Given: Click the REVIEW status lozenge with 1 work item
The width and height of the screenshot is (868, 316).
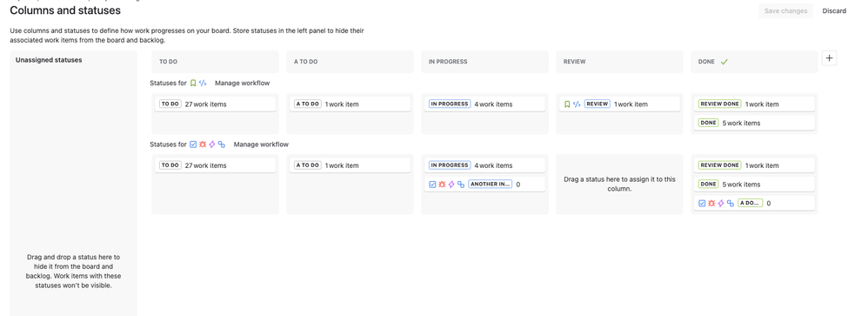Looking at the screenshot, I should click(598, 104).
